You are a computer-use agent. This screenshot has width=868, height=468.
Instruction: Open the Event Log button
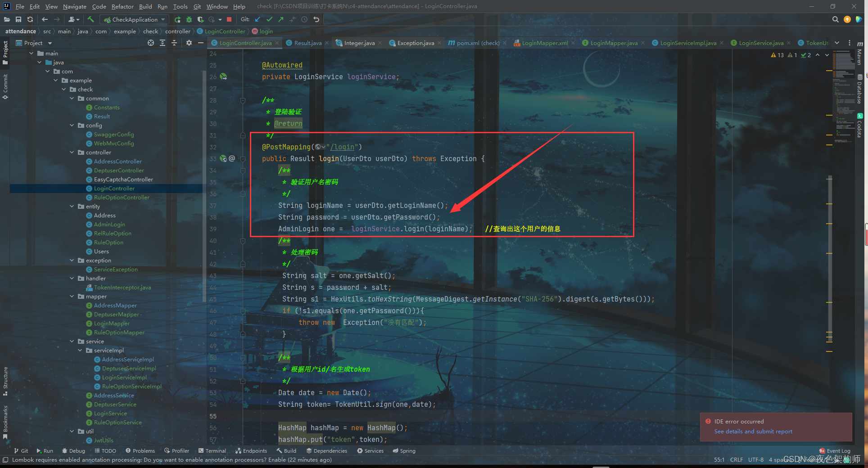[x=835, y=450]
